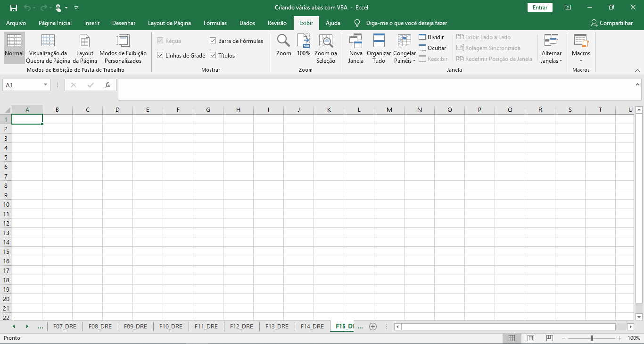Open a Nova Janela
Viewport: 644px width, 344px height.
point(355,47)
